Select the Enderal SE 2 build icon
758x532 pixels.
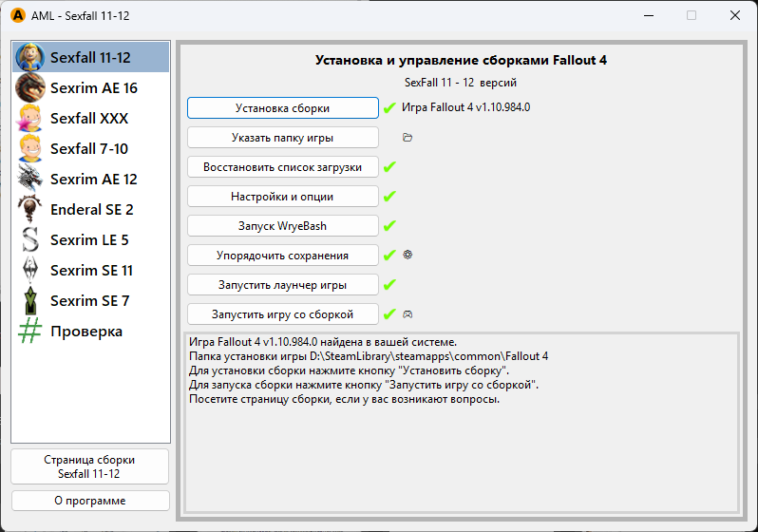point(30,209)
